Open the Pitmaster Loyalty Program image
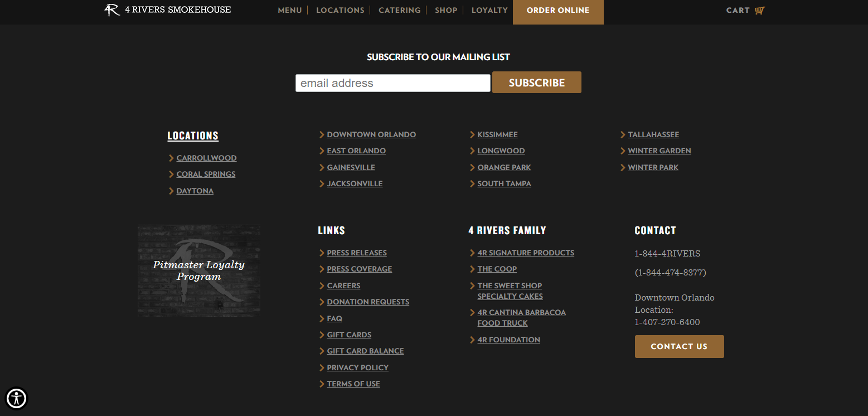The height and width of the screenshot is (416, 868). click(x=199, y=271)
